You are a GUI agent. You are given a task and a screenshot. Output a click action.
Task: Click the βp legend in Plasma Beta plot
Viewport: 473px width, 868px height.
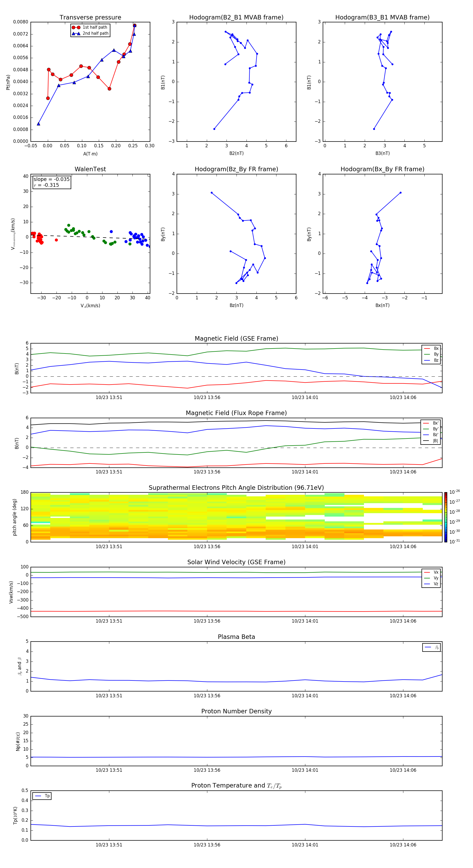coord(431,647)
